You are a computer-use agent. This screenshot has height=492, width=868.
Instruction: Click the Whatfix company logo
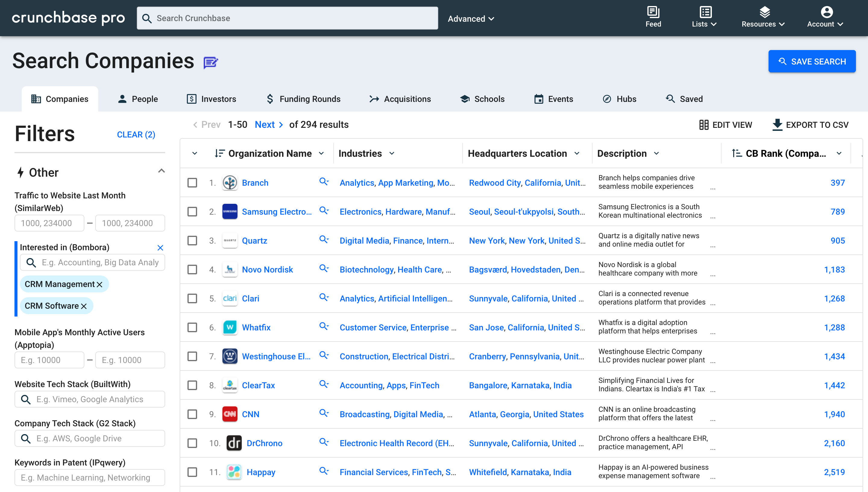point(230,327)
